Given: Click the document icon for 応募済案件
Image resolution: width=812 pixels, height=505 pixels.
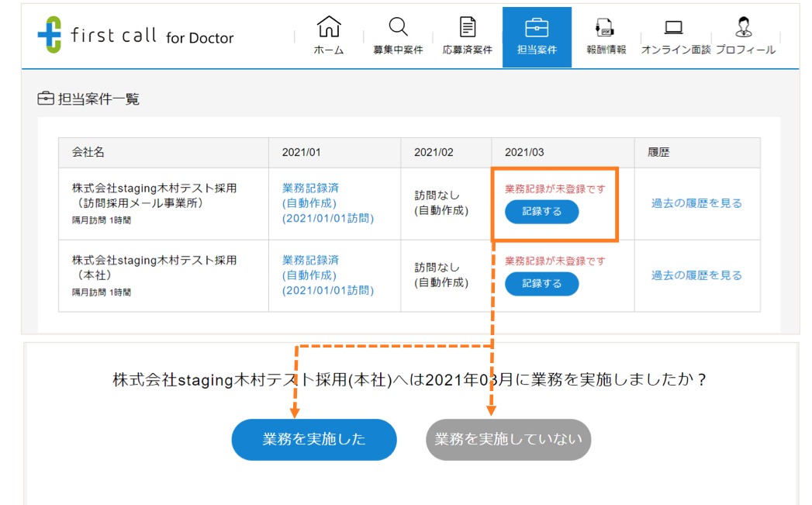Looking at the screenshot, I should [x=468, y=28].
